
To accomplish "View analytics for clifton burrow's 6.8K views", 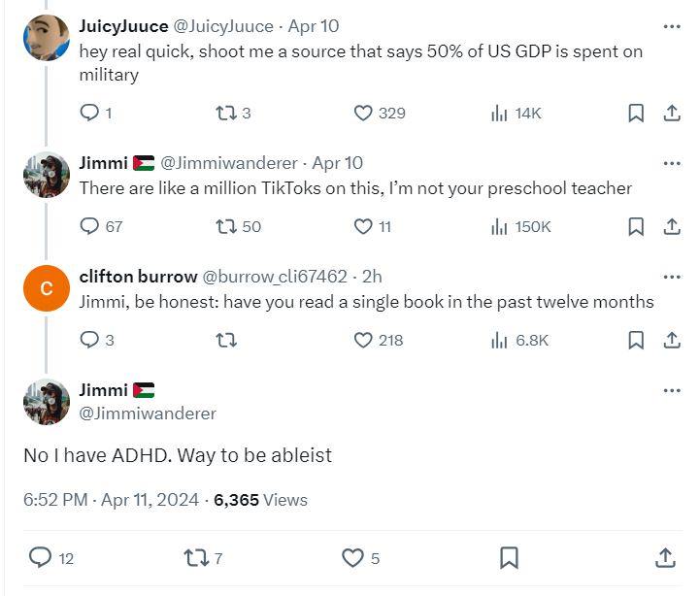I will click(x=519, y=340).
